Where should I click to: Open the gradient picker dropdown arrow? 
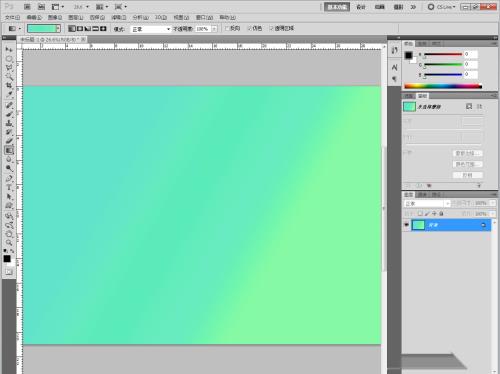(x=58, y=29)
